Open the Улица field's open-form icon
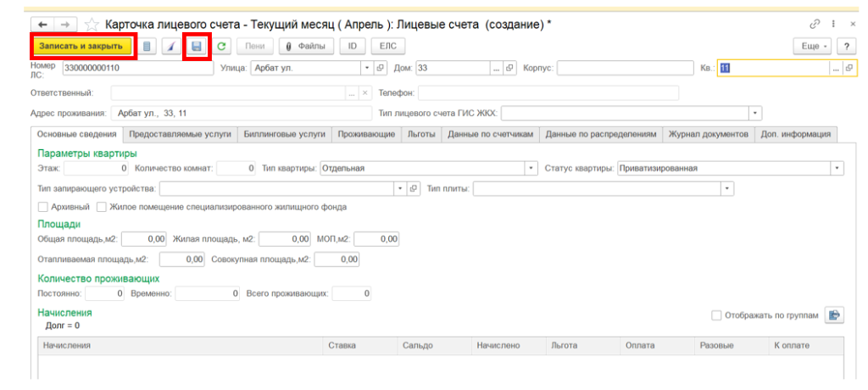The width and height of the screenshot is (868, 390). pos(380,69)
